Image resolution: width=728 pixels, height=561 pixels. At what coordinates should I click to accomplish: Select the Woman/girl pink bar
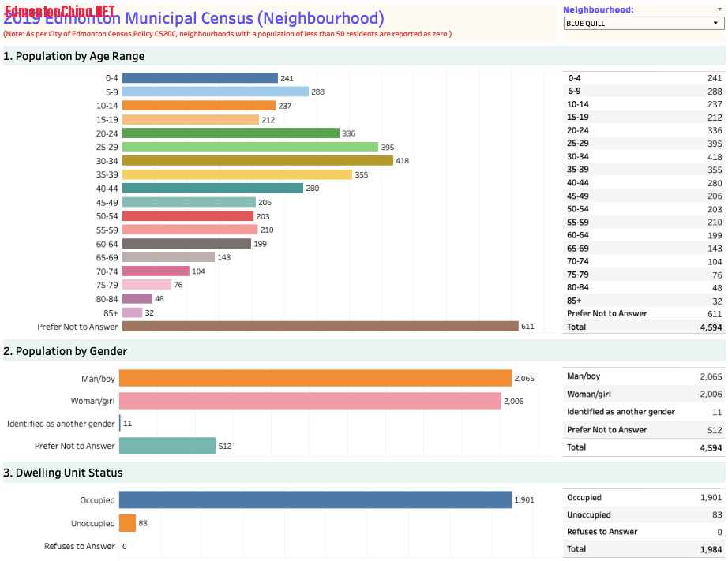click(x=310, y=401)
